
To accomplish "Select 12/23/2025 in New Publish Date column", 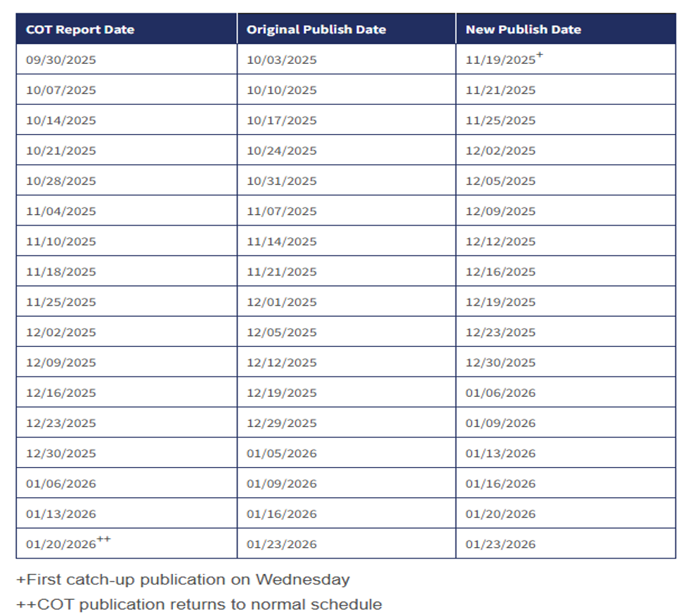I will (500, 332).
